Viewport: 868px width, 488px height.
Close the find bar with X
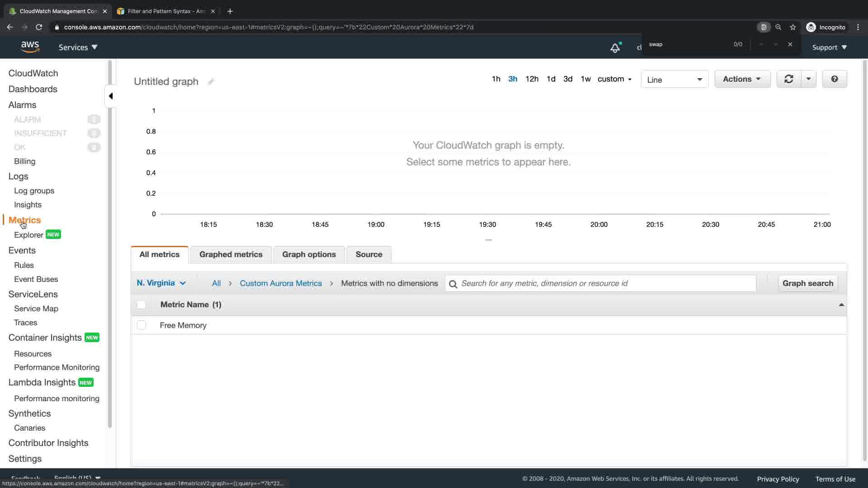(790, 44)
